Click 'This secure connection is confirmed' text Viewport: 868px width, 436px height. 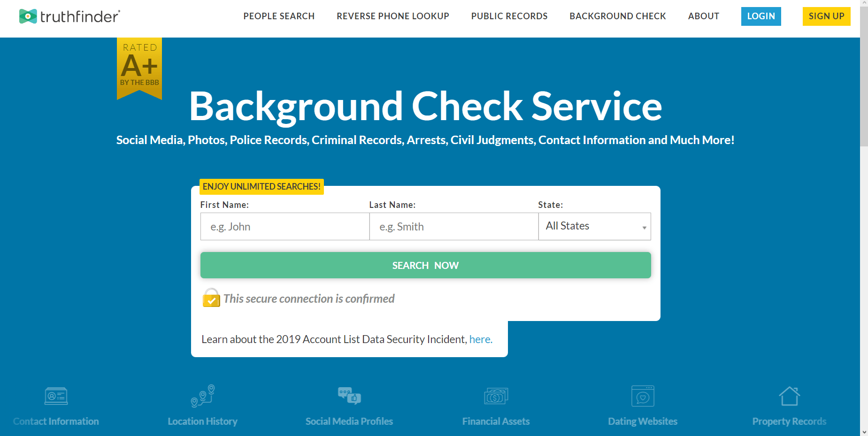click(x=309, y=298)
